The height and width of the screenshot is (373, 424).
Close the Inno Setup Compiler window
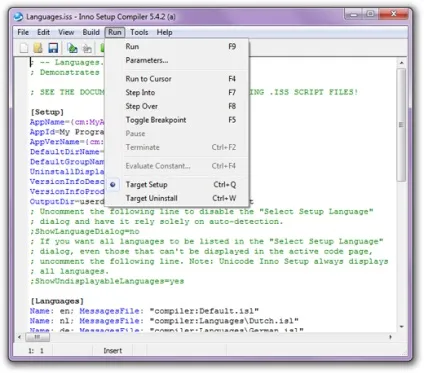tap(393, 14)
